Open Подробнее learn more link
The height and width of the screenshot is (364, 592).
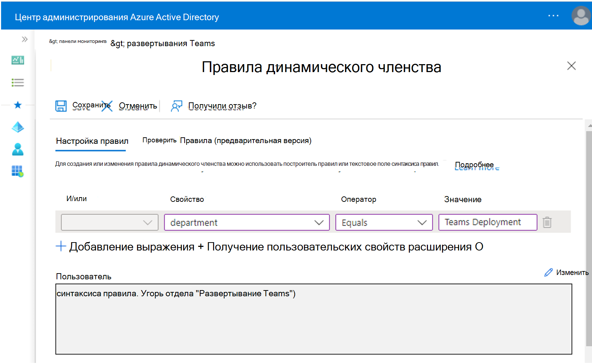pos(474,165)
